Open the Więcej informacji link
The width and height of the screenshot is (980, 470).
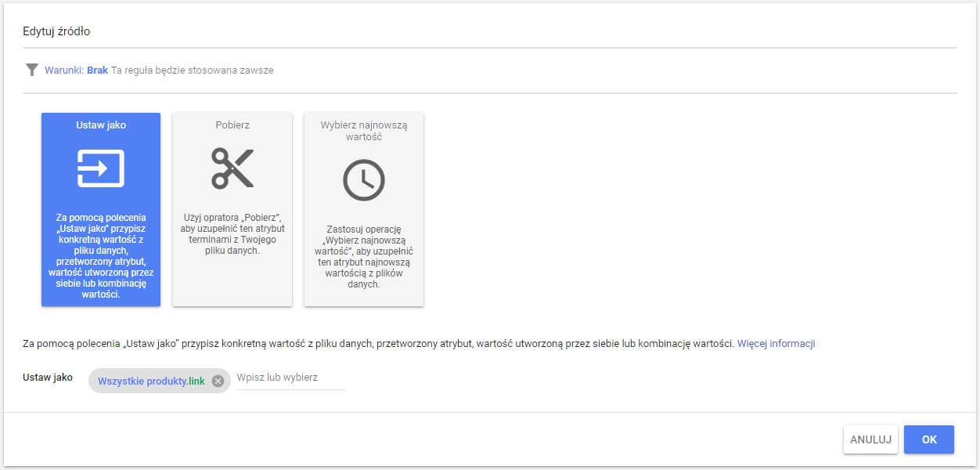[x=776, y=343]
